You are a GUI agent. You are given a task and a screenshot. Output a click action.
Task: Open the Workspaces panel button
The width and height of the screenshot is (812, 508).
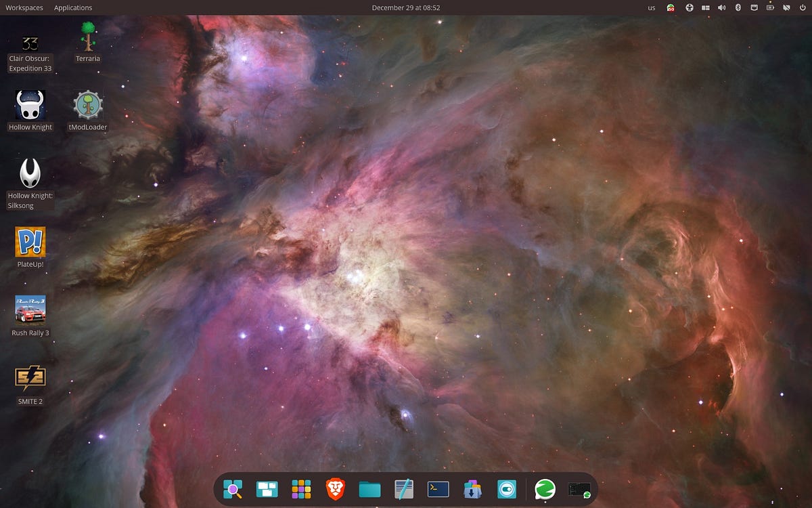tap(24, 7)
